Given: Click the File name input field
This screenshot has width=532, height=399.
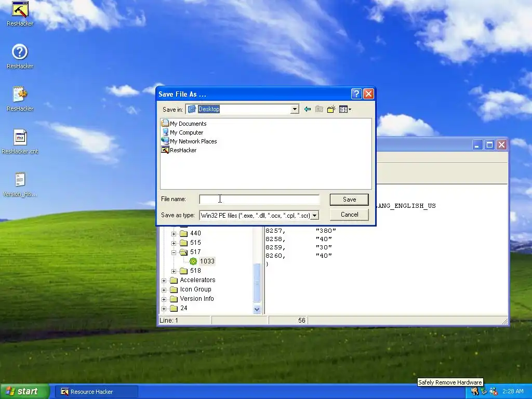Looking at the screenshot, I should [259, 199].
